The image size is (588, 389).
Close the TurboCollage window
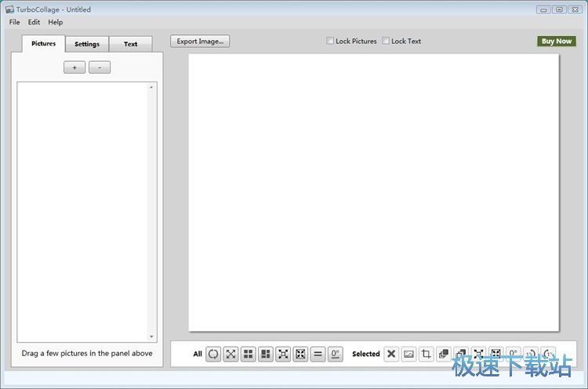point(575,9)
